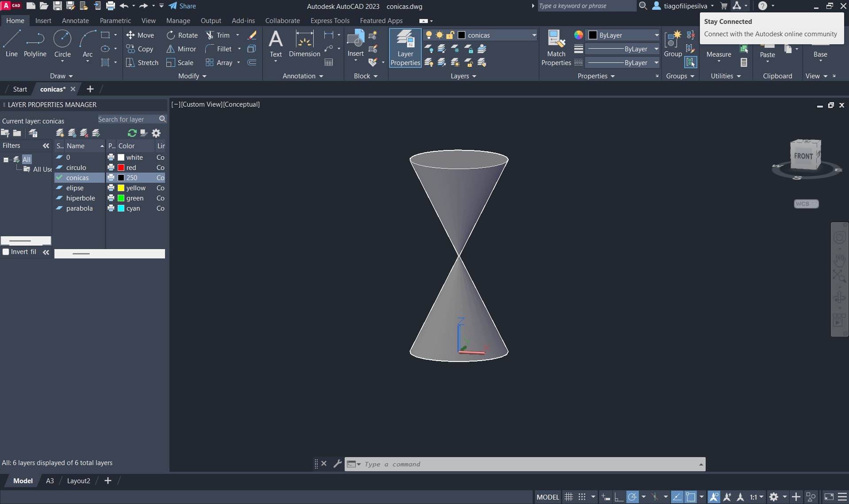Click the Mirror tool icon

point(170,49)
